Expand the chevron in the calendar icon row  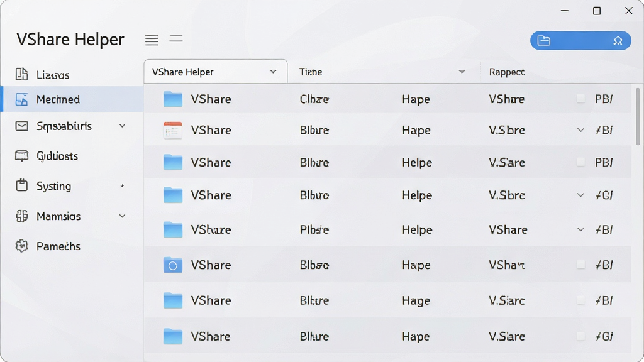(580, 130)
